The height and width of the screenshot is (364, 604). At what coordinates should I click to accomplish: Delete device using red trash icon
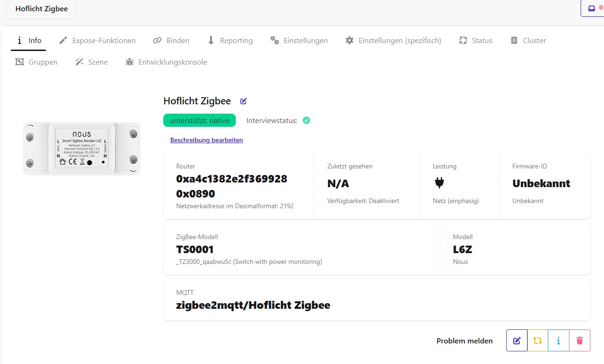[580, 341]
